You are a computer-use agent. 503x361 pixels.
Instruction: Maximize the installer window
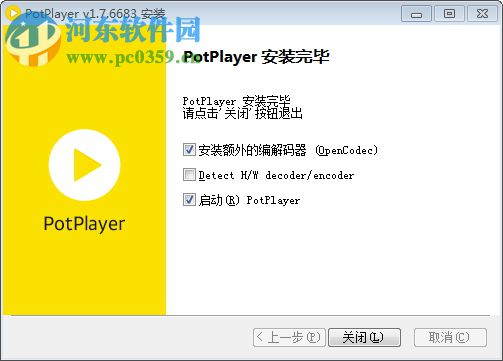tap(449, 14)
